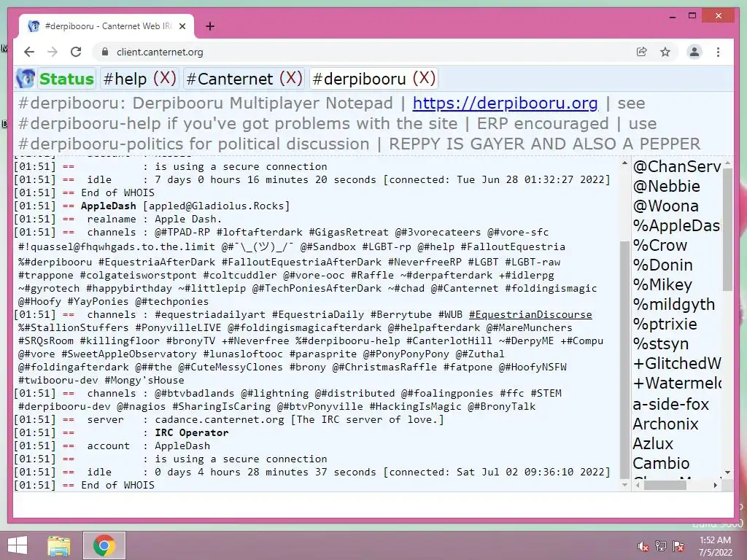Click the network tray icon

(x=661, y=545)
